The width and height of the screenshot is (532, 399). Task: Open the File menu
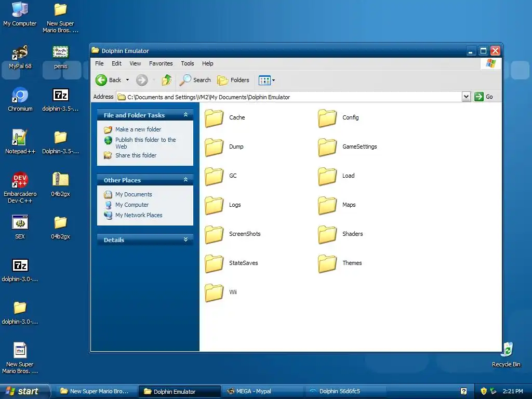tap(99, 63)
